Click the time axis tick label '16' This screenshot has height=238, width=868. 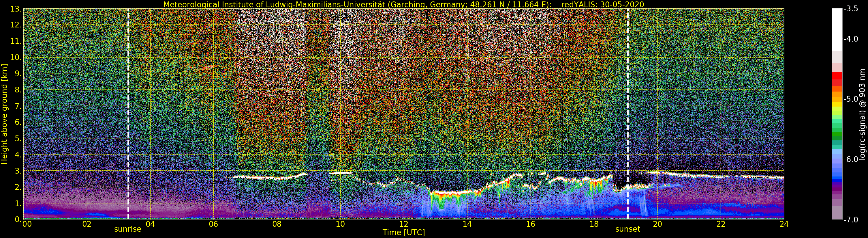530,224
